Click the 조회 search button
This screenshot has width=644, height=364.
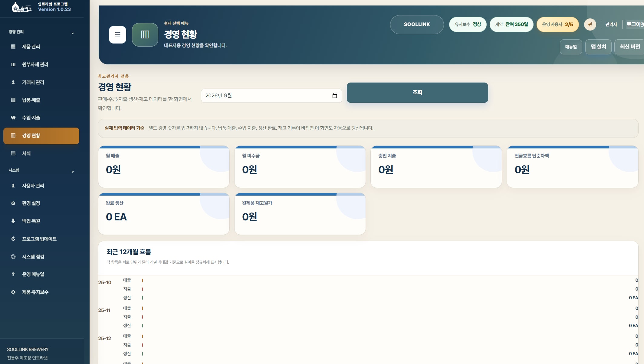[x=417, y=93]
